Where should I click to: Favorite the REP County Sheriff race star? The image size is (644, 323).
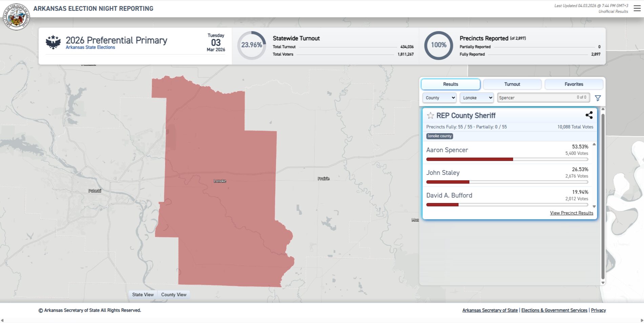tap(430, 116)
